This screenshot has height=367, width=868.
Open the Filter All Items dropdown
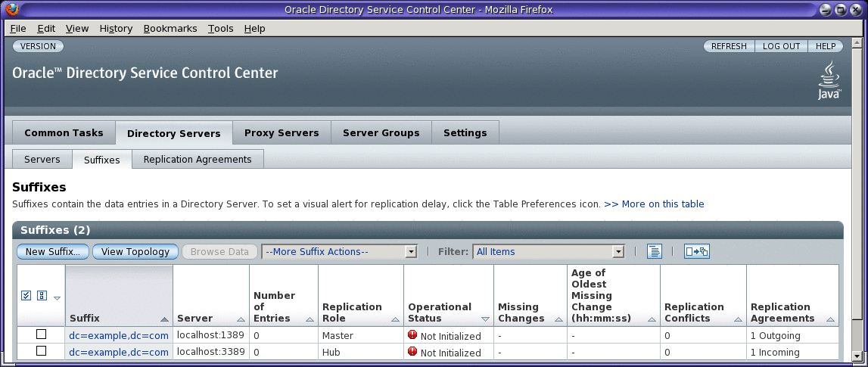click(x=549, y=251)
